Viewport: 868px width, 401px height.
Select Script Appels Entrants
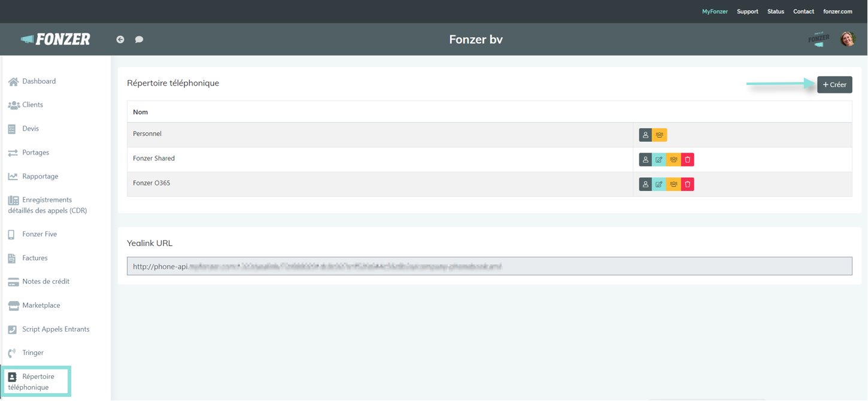coord(49,329)
